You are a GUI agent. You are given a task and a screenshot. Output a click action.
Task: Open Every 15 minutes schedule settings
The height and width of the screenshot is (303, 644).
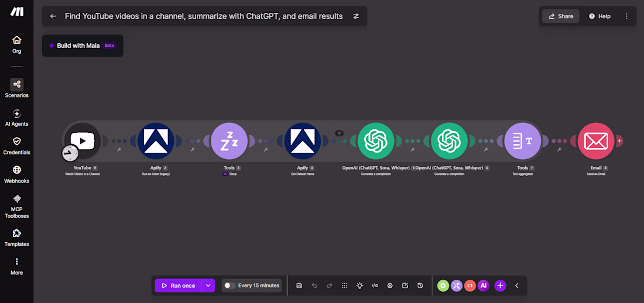point(259,285)
